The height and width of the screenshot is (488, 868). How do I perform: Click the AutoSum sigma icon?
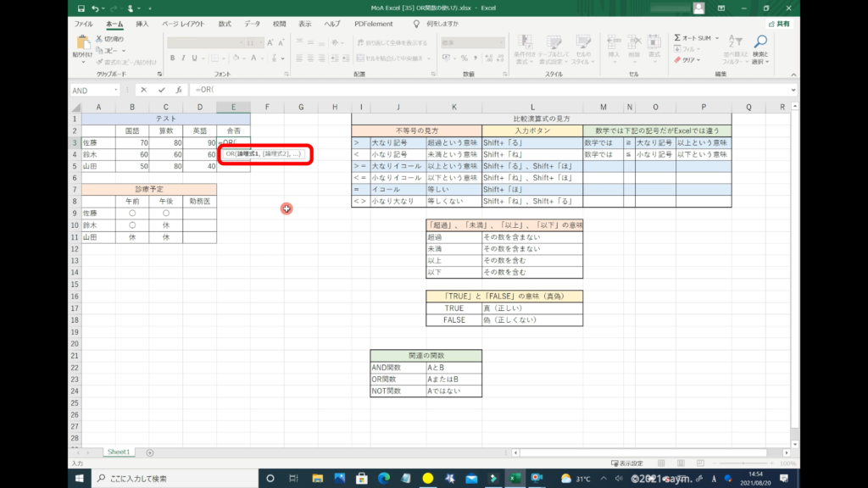pos(679,38)
